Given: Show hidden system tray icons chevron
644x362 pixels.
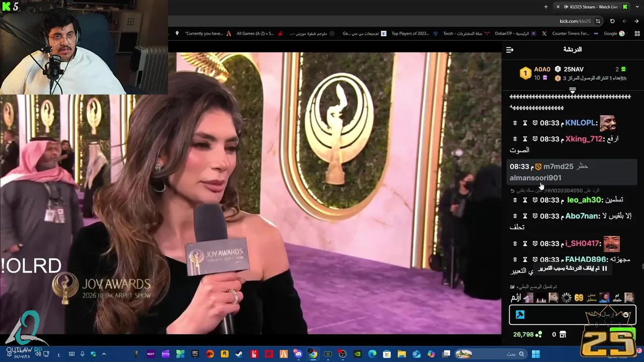Looking at the screenshot, I should [x=104, y=354].
